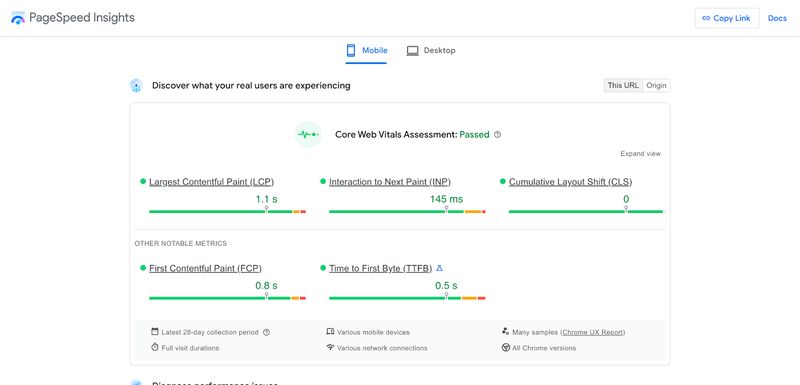Click the PageSpeed Insights logo icon
Viewport: 800px width, 385px height.
[x=18, y=18]
